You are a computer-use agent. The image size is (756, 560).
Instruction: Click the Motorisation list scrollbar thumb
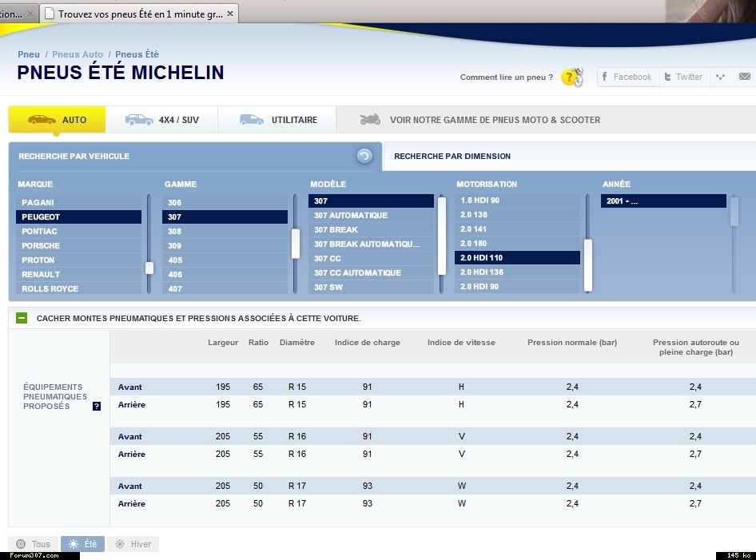pos(588,265)
